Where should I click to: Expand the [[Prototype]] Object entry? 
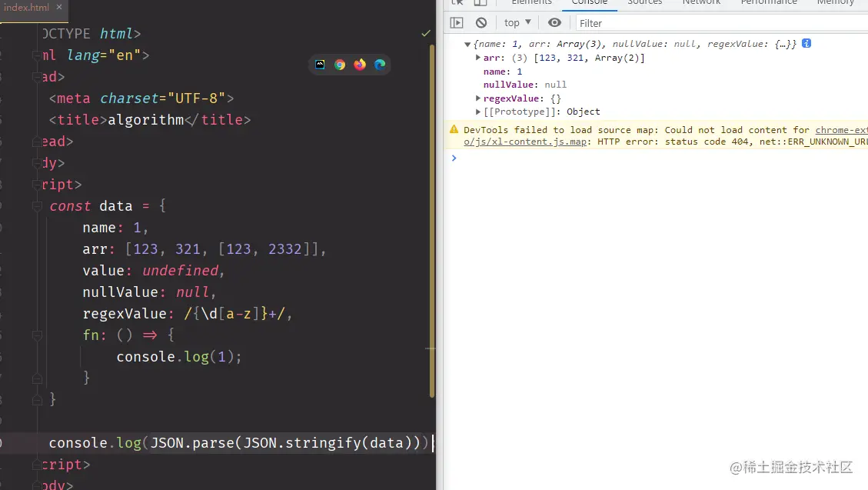477,112
